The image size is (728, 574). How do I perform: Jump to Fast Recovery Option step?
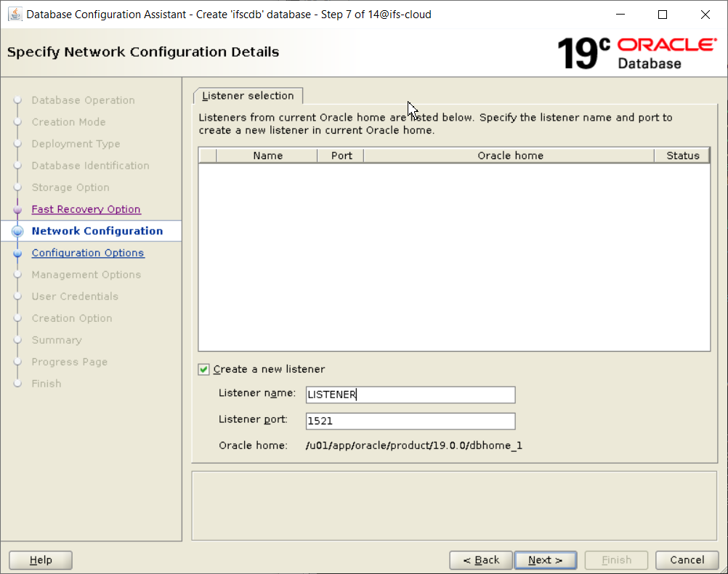click(x=86, y=209)
